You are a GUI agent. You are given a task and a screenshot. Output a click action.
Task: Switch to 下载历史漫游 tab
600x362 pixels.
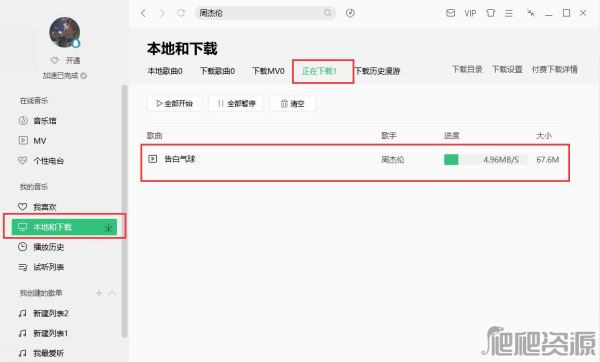[x=377, y=71]
